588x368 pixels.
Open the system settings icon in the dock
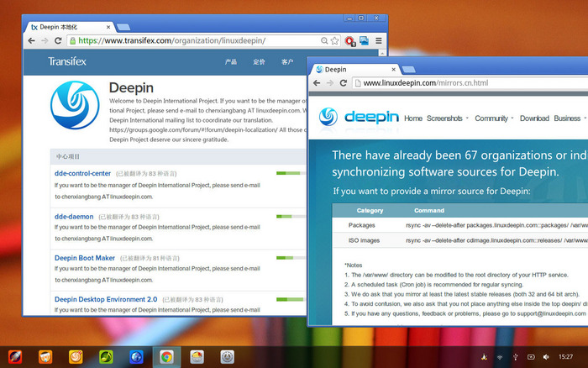228,357
